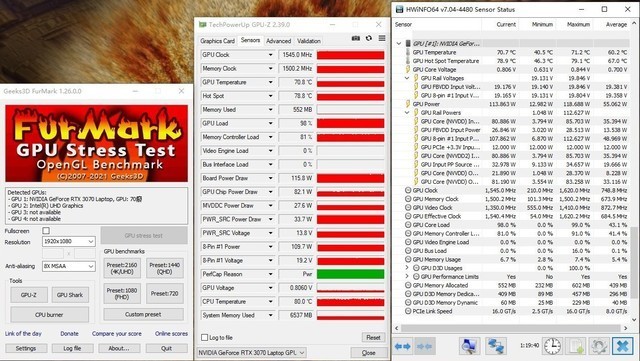Open the Donate link in FurMark
This screenshot has width=640, height=361.
(x=69, y=334)
